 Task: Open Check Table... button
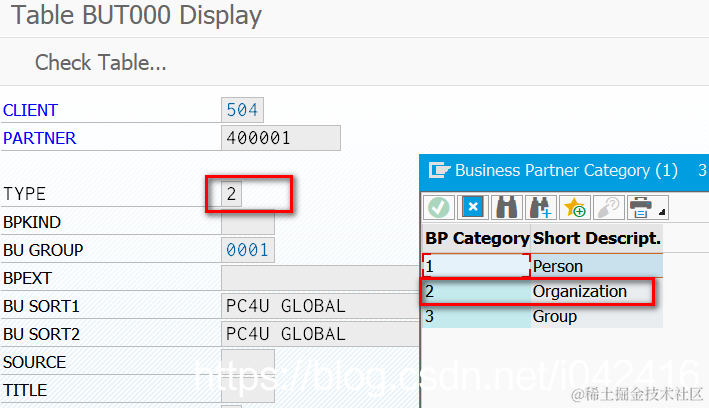point(100,62)
